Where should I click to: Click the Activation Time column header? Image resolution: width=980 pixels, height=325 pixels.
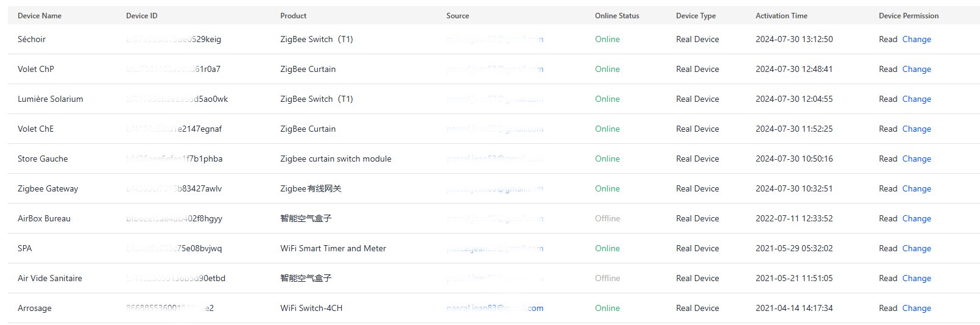point(781,16)
